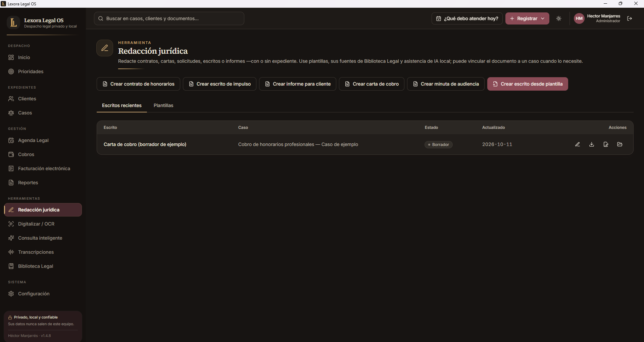Click the HM user avatar
Image resolution: width=644 pixels, height=342 pixels.
pyautogui.click(x=579, y=18)
